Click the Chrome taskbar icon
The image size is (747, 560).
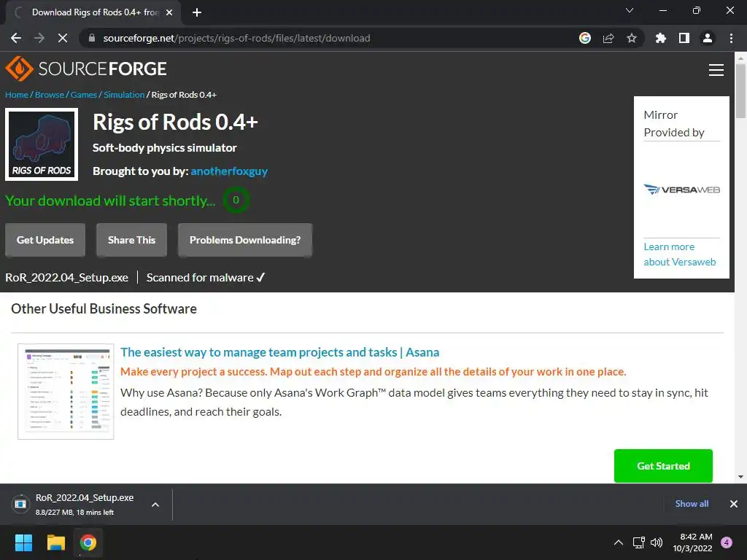(88, 542)
